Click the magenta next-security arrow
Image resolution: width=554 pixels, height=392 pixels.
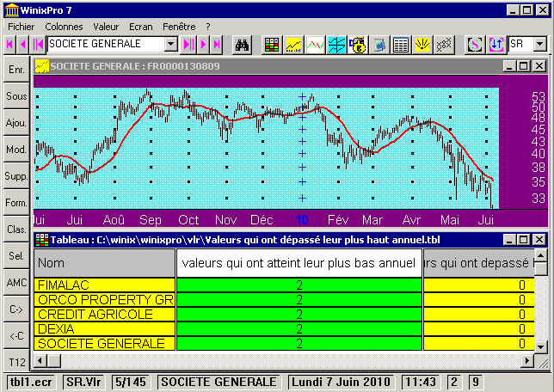click(x=204, y=45)
